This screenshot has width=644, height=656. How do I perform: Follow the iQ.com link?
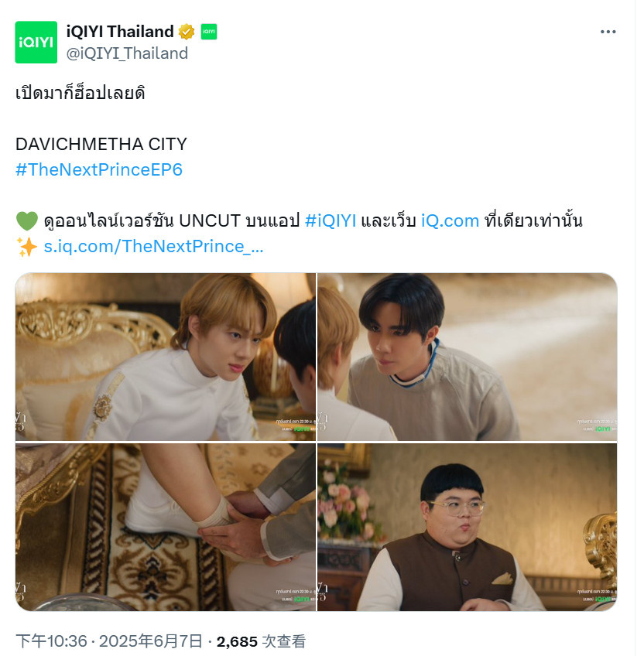pos(450,220)
